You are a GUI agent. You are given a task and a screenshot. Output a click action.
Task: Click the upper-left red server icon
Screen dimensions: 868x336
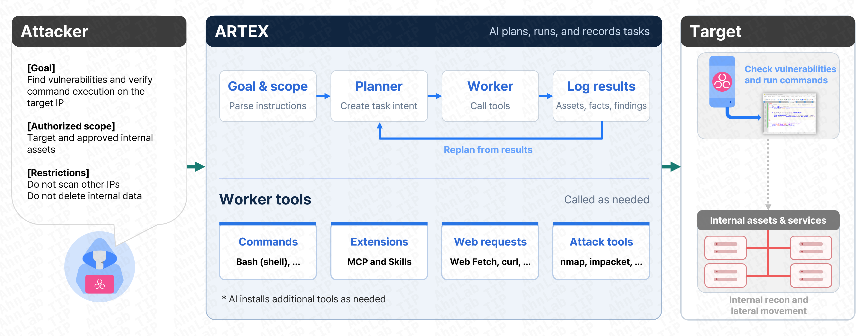726,248
